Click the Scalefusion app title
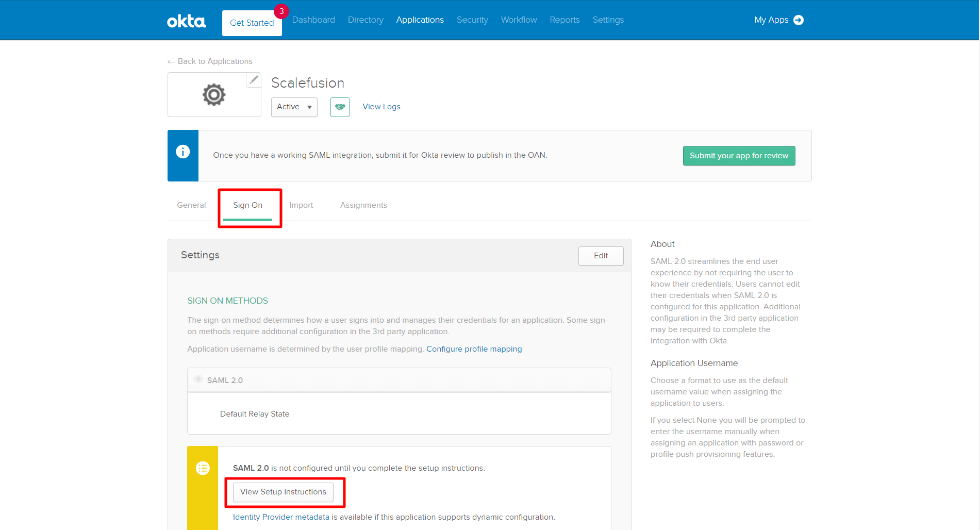The width and height of the screenshot is (980, 530). (308, 83)
